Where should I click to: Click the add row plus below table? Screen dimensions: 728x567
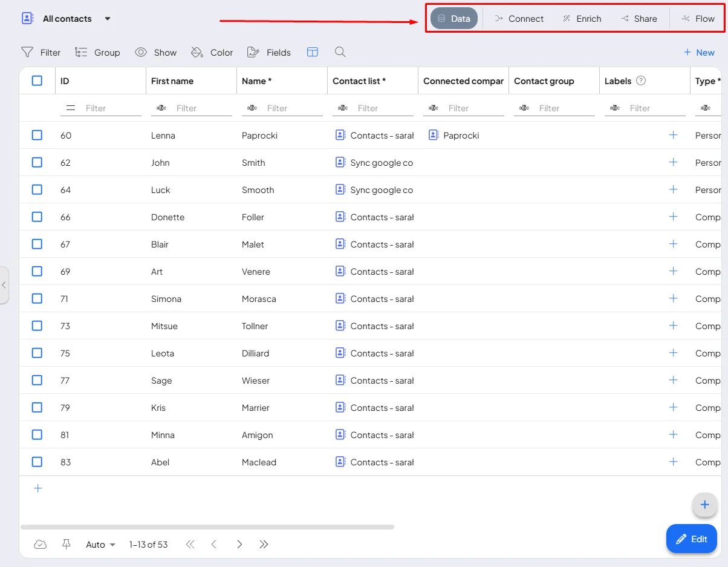(37, 488)
